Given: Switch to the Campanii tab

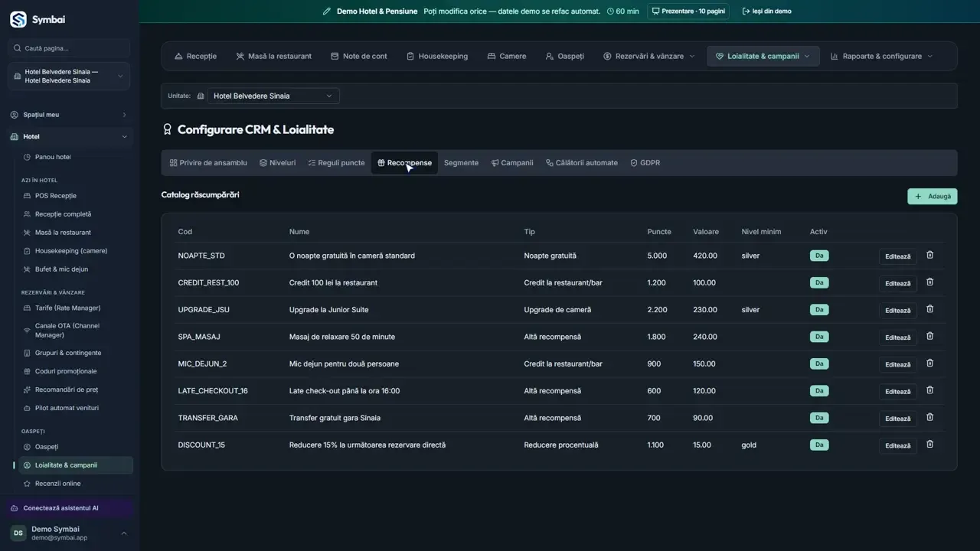Looking at the screenshot, I should pyautogui.click(x=512, y=163).
